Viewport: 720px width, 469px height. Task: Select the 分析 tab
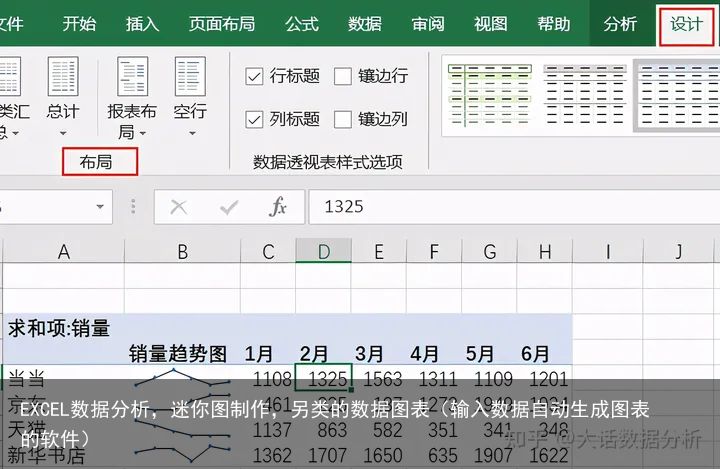click(x=620, y=24)
